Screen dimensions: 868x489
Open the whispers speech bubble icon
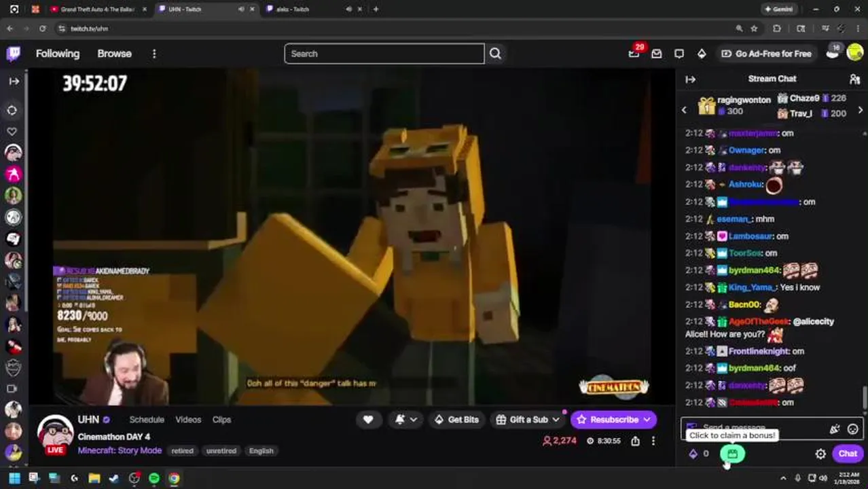[x=679, y=54]
